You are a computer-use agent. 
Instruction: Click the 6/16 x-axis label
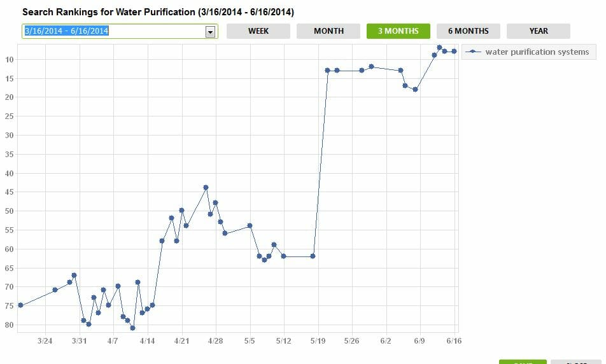(454, 341)
